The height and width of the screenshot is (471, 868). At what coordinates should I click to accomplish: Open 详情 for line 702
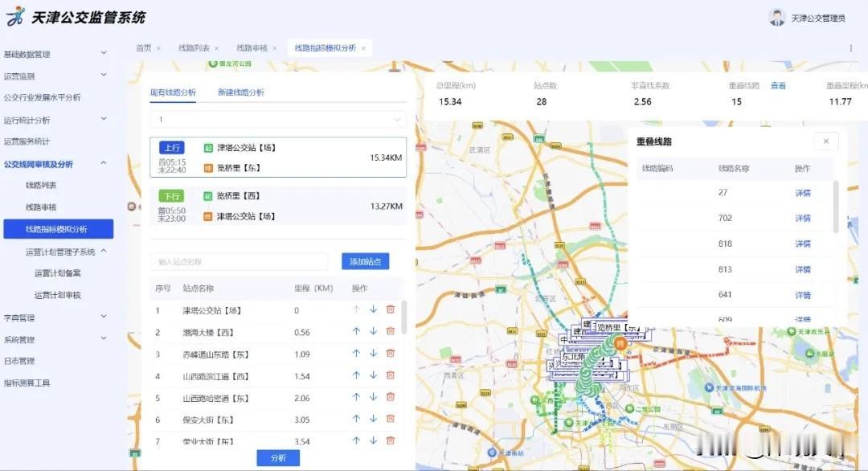803,218
